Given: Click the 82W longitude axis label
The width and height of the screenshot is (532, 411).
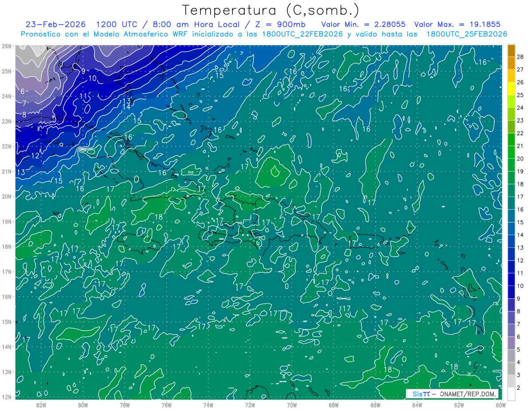Looking at the screenshot, I should (41, 405).
